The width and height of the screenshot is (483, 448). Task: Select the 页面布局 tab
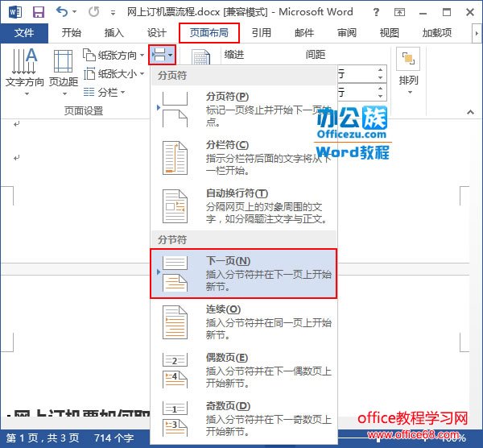(x=208, y=33)
